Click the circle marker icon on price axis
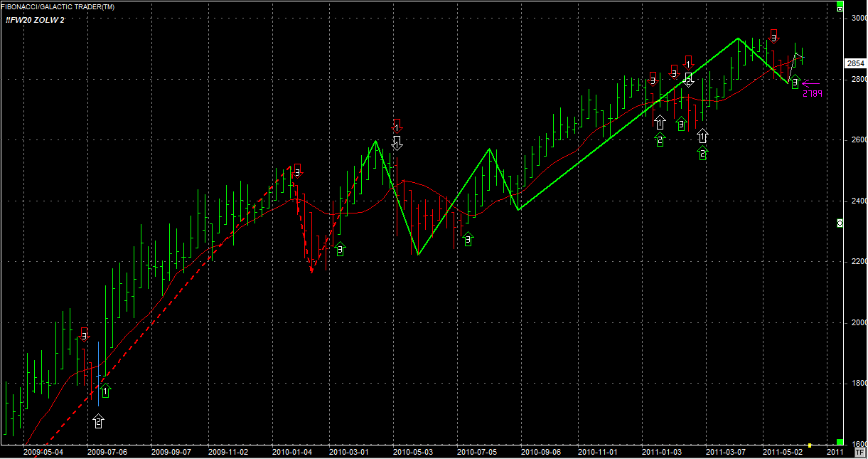 click(x=840, y=223)
